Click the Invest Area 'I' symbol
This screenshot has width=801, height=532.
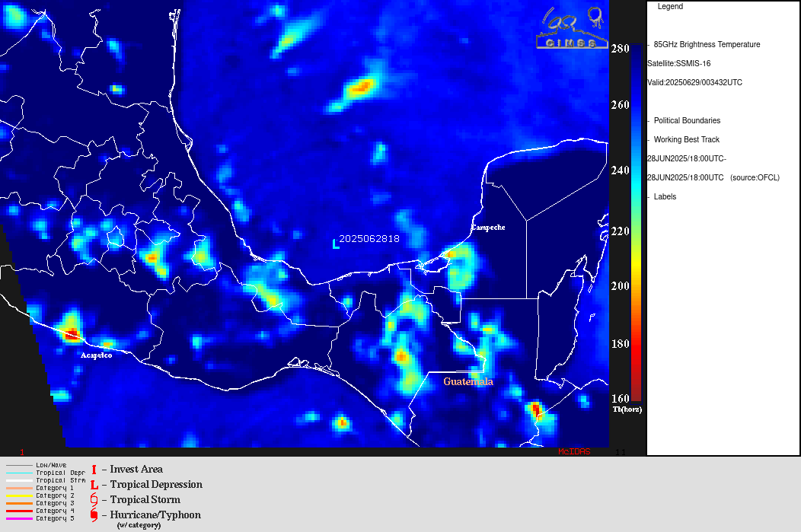pos(94,470)
